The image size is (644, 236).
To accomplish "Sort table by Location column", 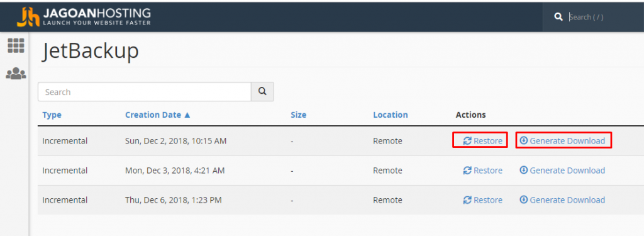I will click(390, 115).
